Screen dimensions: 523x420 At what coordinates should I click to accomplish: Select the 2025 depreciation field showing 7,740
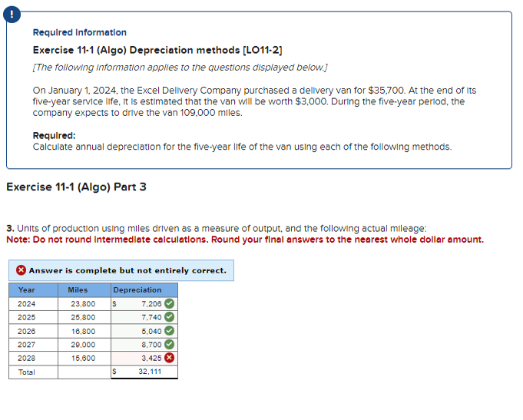point(144,317)
